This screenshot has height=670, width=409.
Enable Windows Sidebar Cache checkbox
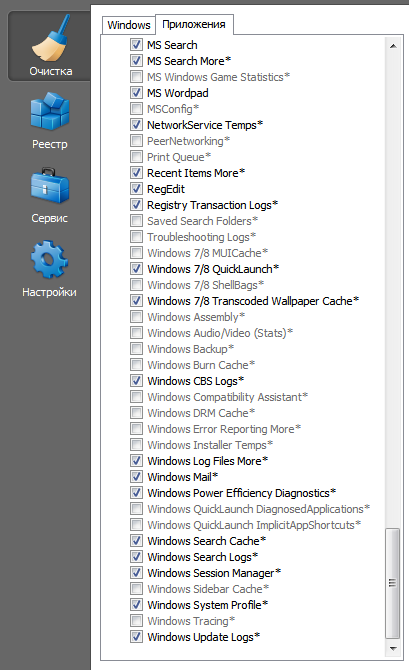coord(136,589)
